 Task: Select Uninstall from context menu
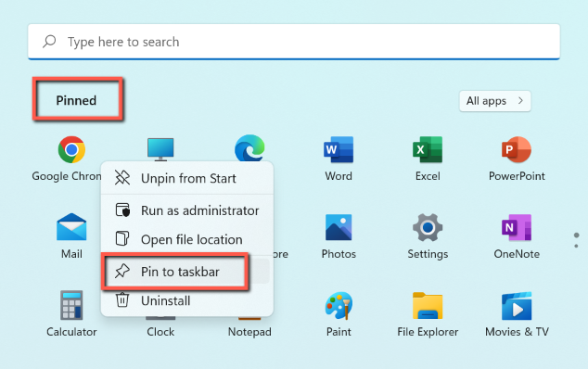tap(187, 300)
